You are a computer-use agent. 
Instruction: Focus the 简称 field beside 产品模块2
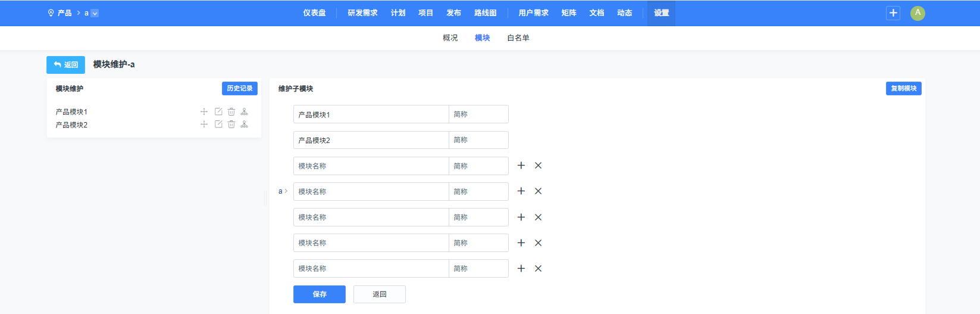[479, 140]
